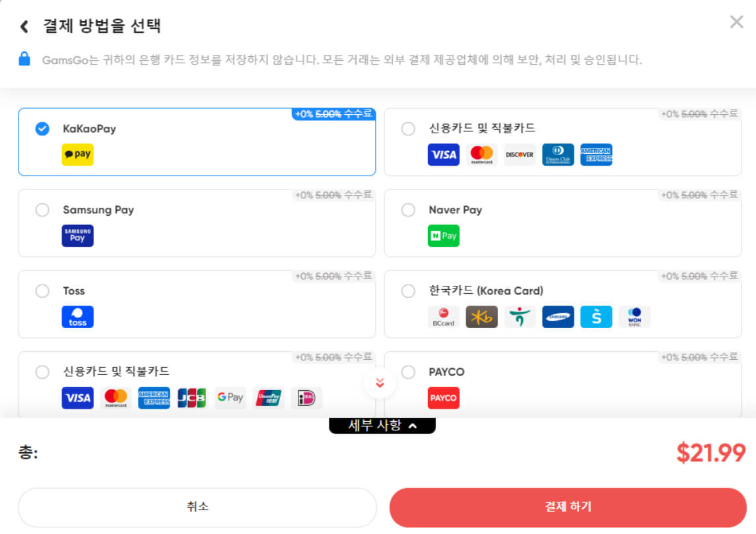Click the red PAYCO logo icon
756x534 pixels.
coord(444,397)
